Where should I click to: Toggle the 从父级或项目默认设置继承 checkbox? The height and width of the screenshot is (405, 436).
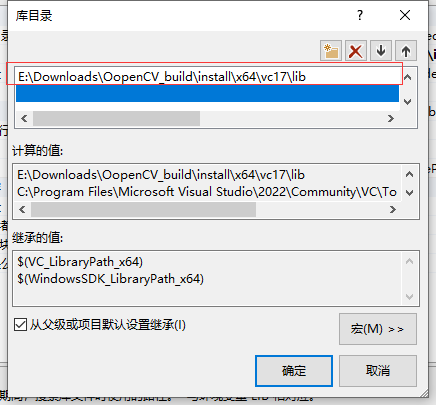pos(20,324)
